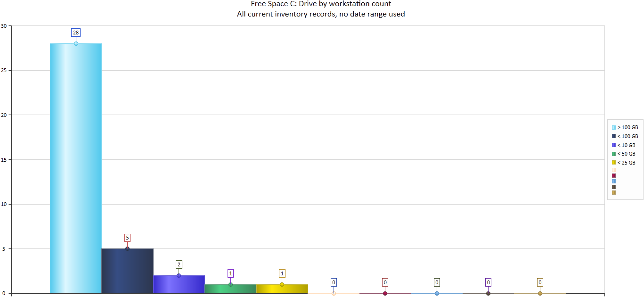The image size is (644, 297).
Task: Click the green '< 50 GB' legend swatch
Action: tap(614, 154)
